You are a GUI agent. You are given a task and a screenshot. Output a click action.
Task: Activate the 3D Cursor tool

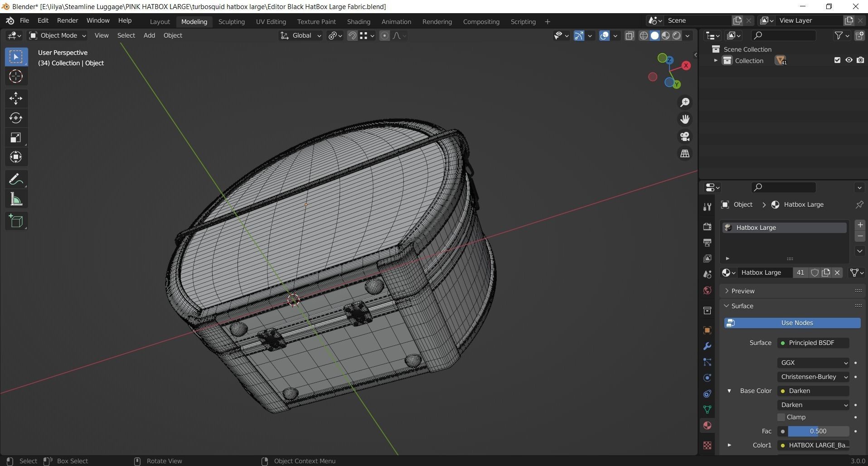point(16,76)
